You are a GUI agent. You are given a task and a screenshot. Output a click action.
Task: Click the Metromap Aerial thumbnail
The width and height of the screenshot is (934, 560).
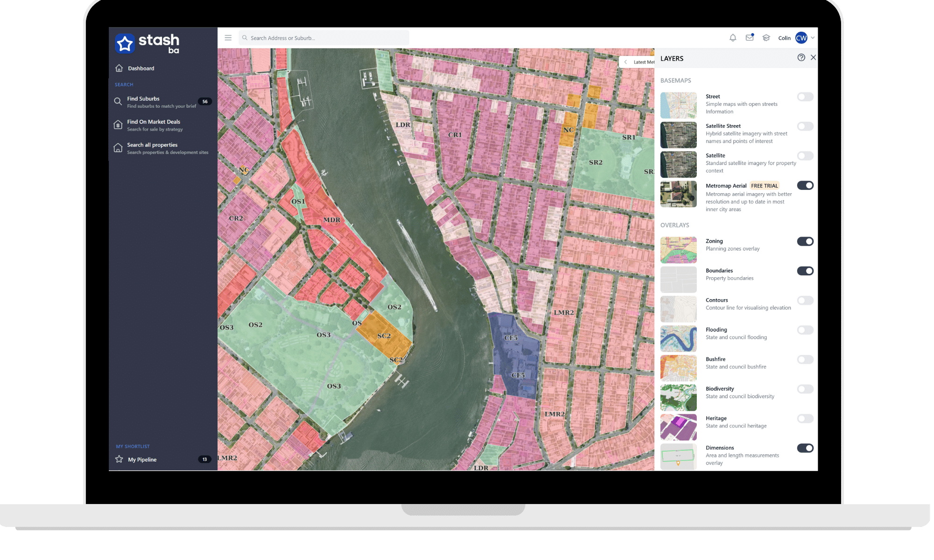click(x=679, y=194)
